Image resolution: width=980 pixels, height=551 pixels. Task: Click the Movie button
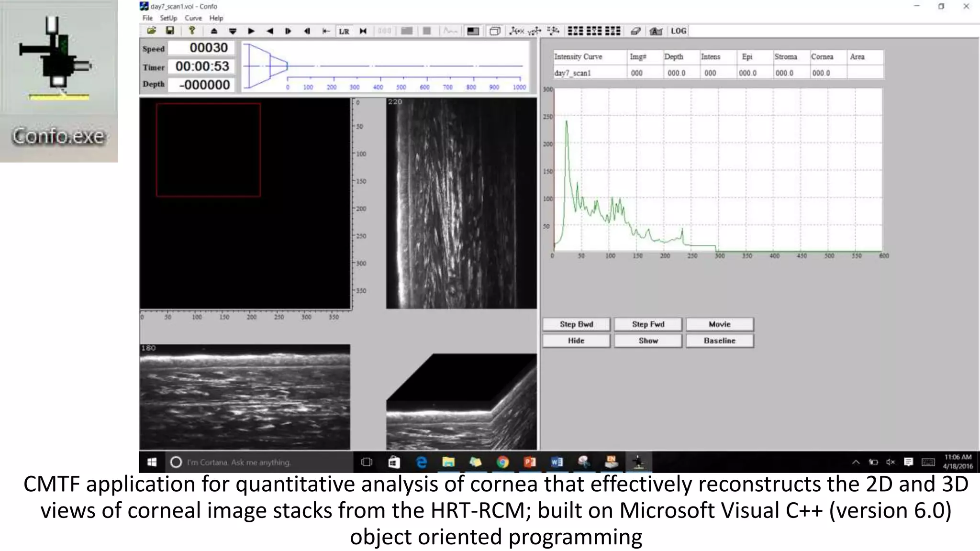(x=720, y=324)
